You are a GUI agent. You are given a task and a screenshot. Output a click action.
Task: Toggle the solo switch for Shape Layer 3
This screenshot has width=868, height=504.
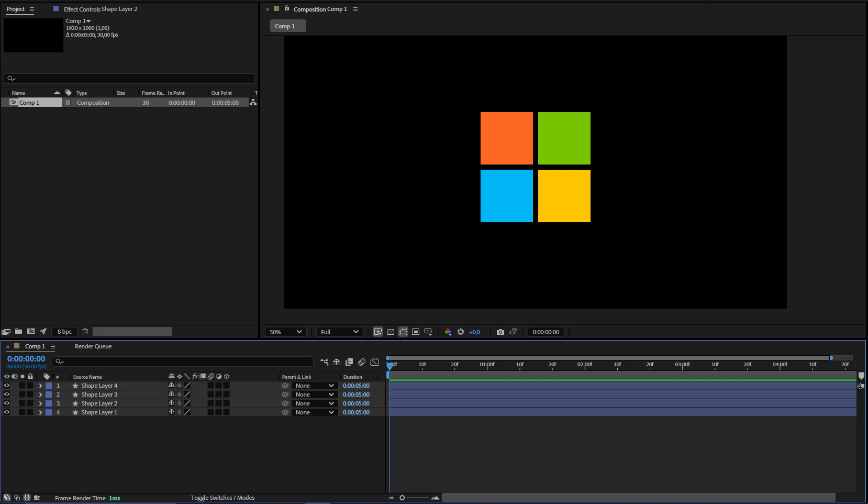[x=22, y=395]
